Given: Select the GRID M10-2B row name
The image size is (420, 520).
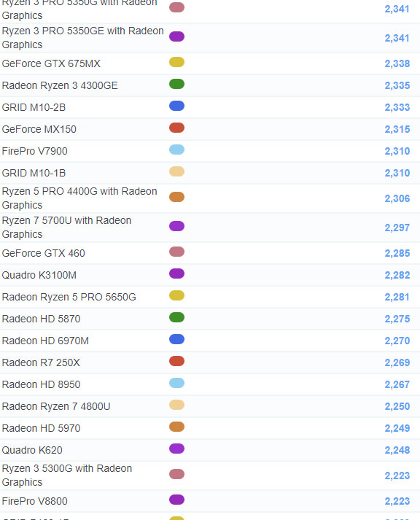Looking at the screenshot, I should click(x=34, y=107).
